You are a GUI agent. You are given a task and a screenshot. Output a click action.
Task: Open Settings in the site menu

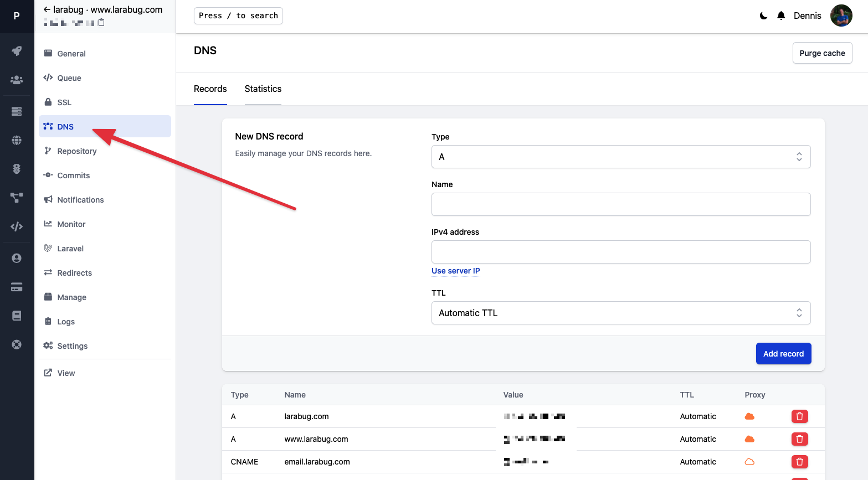[105, 345]
